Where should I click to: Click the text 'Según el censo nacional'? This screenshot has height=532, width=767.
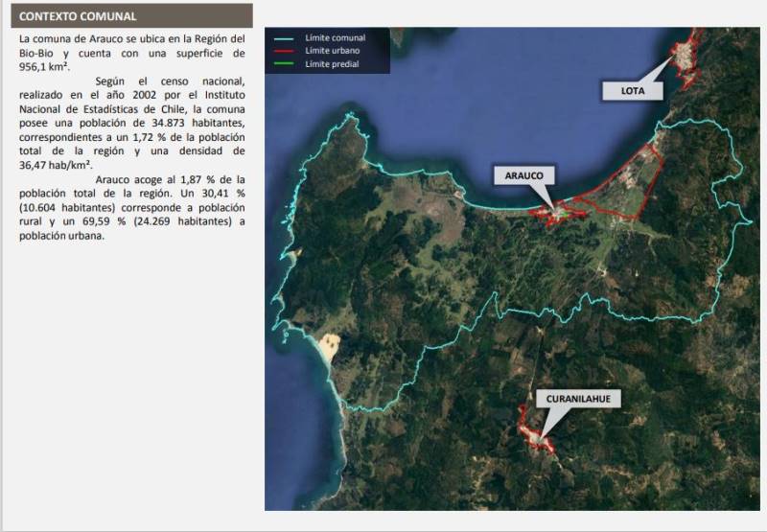(171, 81)
